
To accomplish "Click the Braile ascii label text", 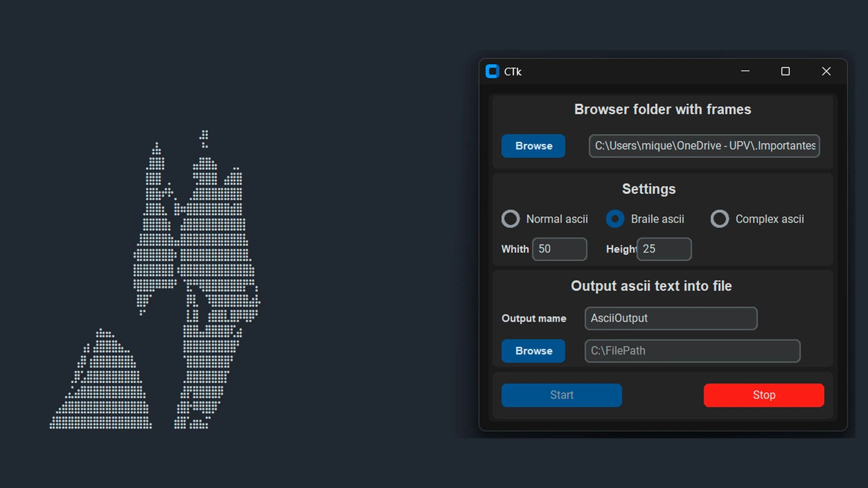I will coord(657,219).
